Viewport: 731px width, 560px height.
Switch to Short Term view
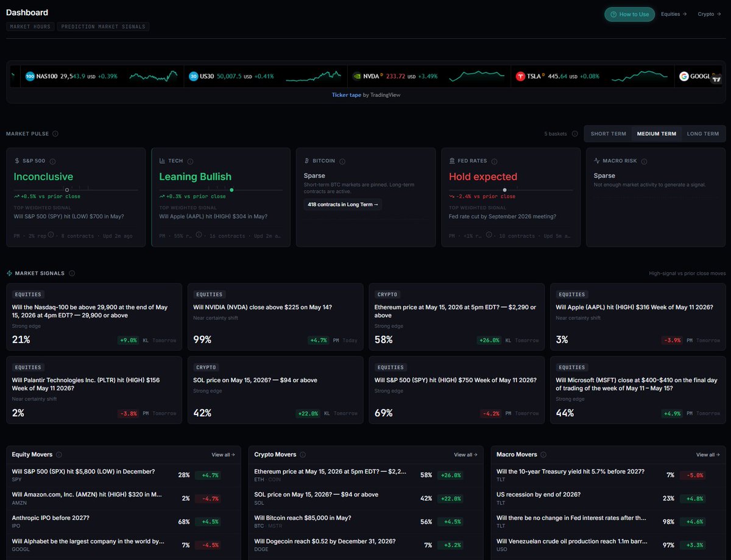point(608,133)
